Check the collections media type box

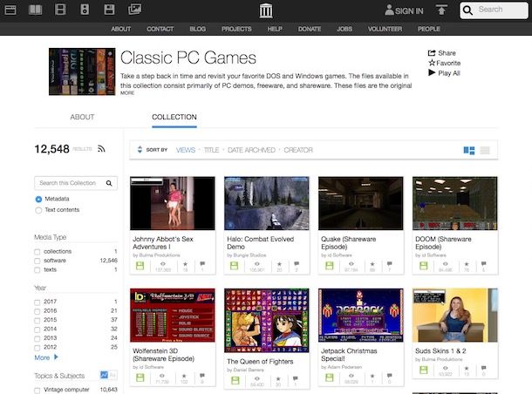tap(38, 252)
